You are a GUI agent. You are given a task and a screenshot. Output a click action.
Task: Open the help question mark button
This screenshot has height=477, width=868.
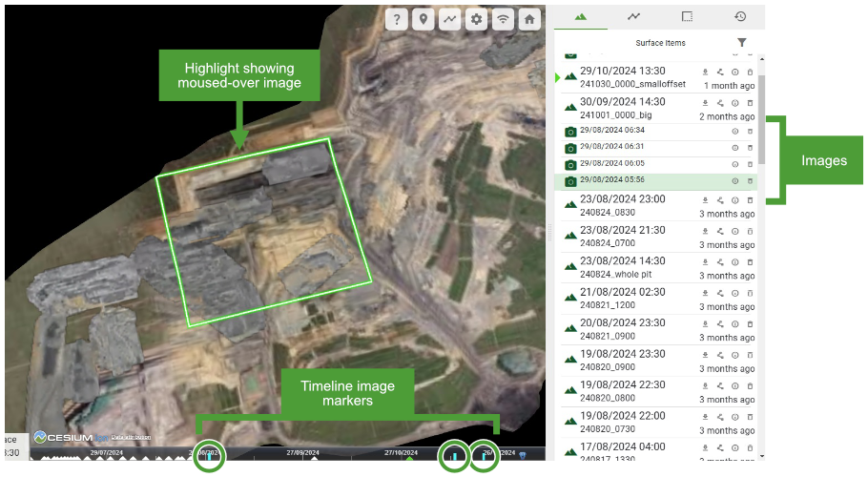[x=397, y=19]
